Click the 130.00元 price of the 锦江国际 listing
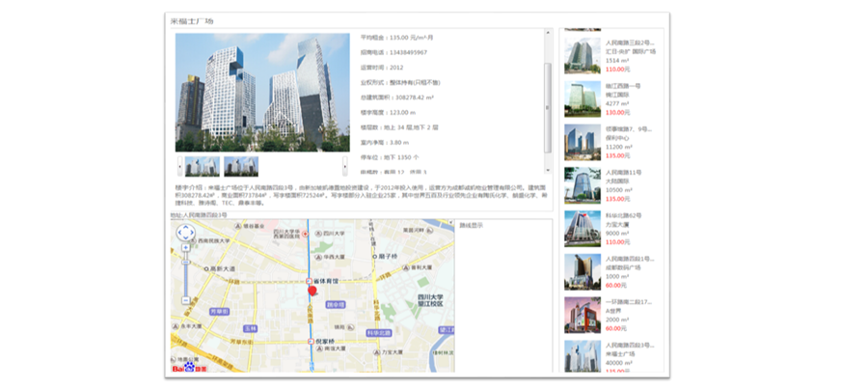Screen dimensions: 868x390 point(617,112)
